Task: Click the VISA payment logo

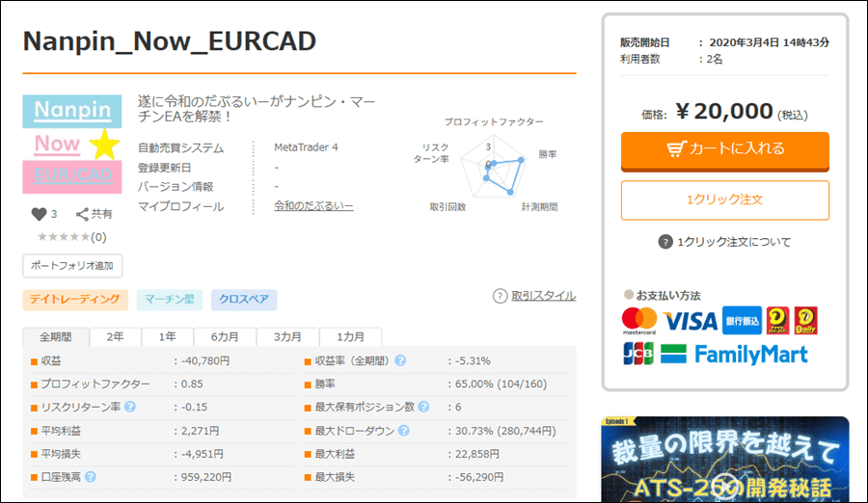Action: tap(690, 321)
